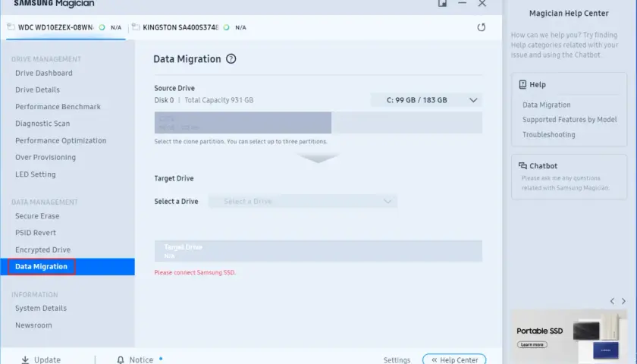Close the Samsung Magician window
Image resolution: width=637 pixels, height=364 pixels.
pyautogui.click(x=482, y=3)
